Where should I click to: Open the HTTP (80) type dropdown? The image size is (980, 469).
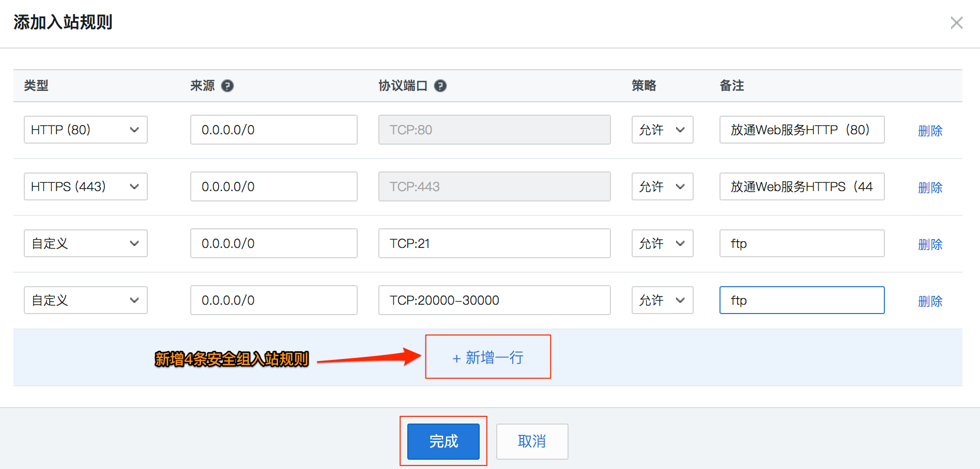pyautogui.click(x=86, y=130)
